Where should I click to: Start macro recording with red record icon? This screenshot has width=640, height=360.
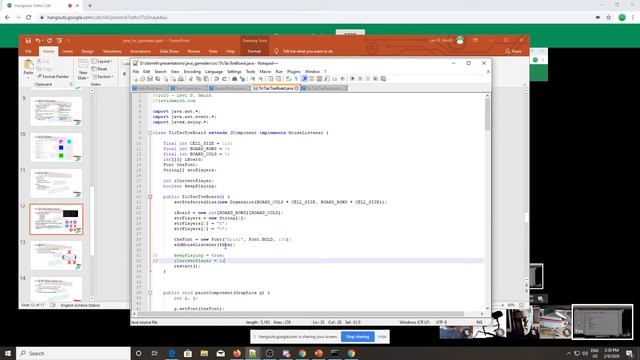[352, 79]
